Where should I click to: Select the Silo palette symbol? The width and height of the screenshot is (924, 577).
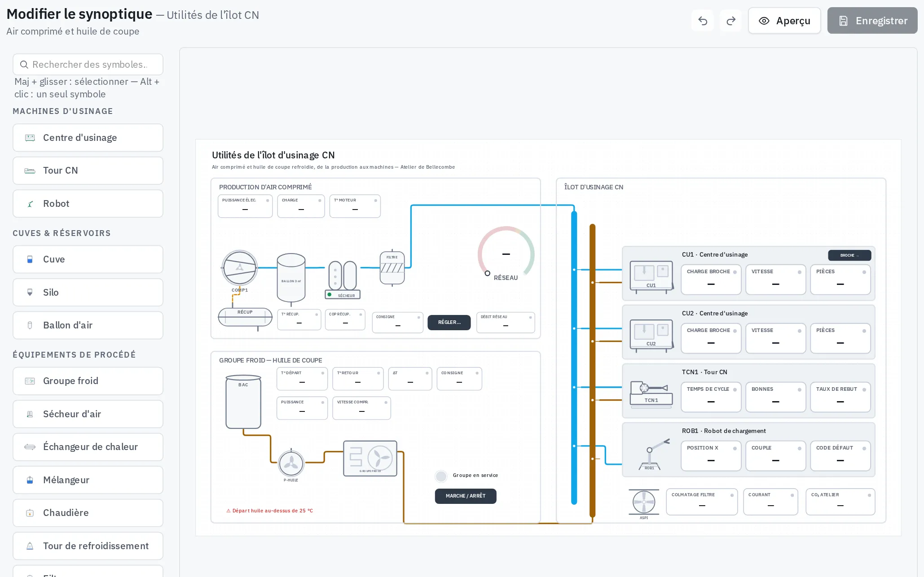point(88,293)
